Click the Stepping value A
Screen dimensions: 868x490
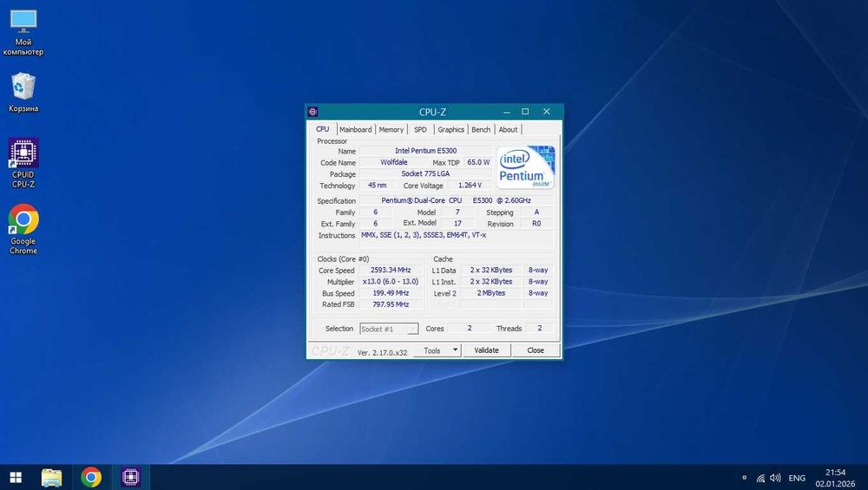pos(536,212)
